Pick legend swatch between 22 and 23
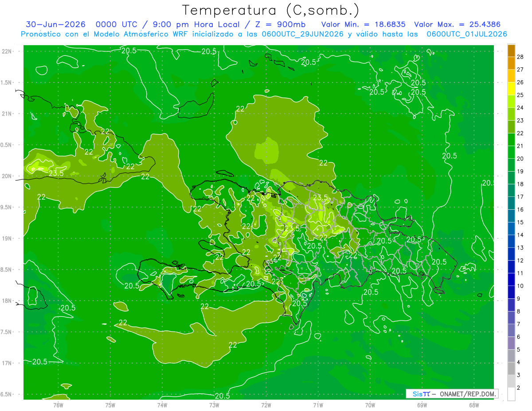This screenshot has height=411, width=532. [511, 127]
